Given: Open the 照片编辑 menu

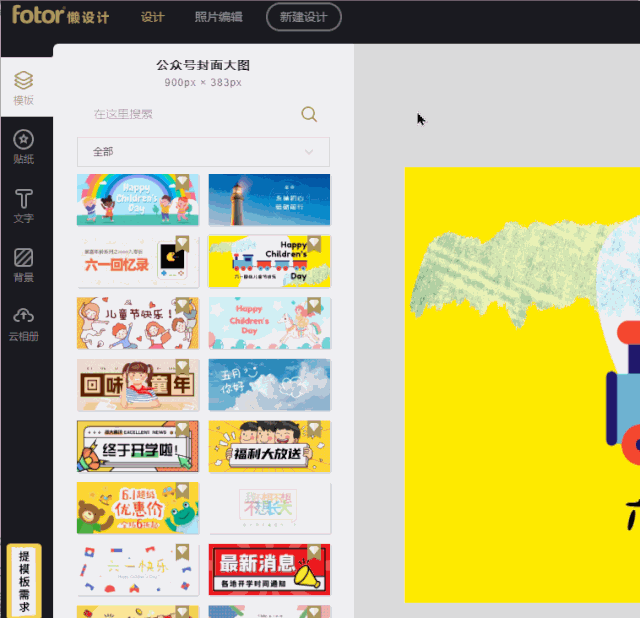Looking at the screenshot, I should point(218,17).
